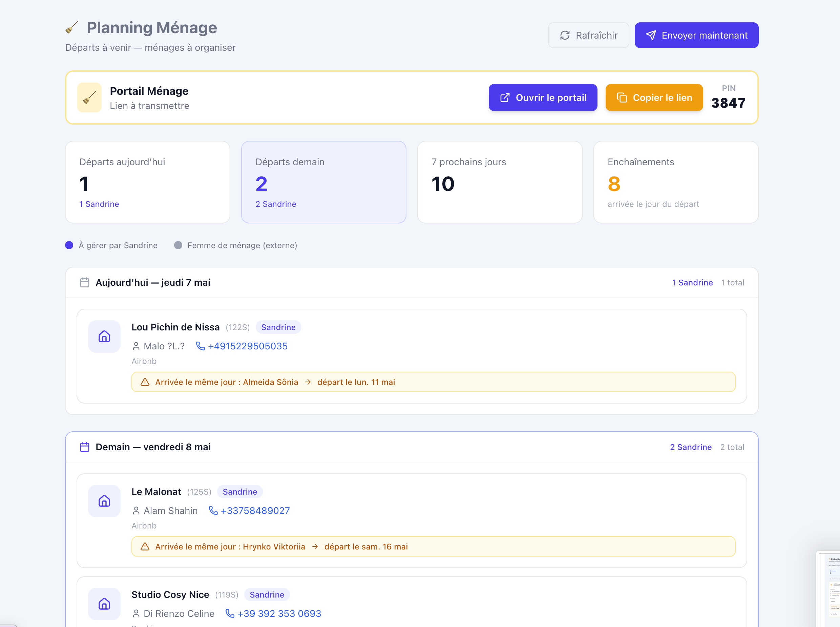Screen dimensions: 840x627
Task: Click the grey Femme de ménage legend dot
Action: pyautogui.click(x=178, y=245)
